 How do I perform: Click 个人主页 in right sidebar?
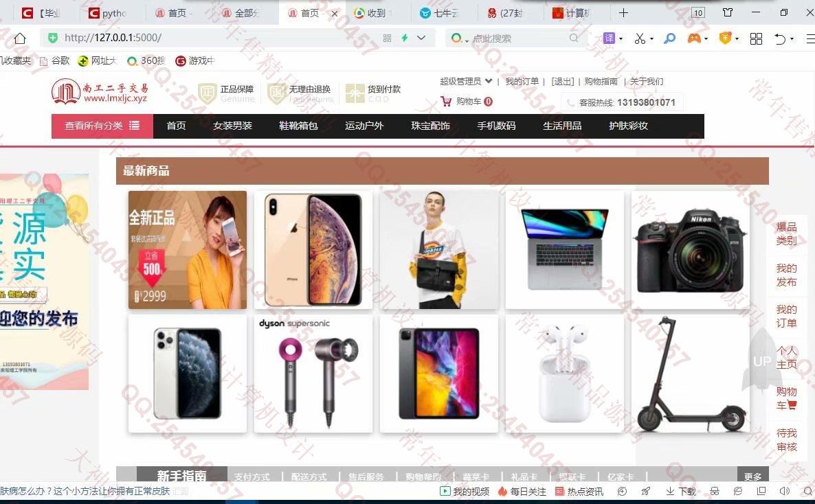[786, 358]
